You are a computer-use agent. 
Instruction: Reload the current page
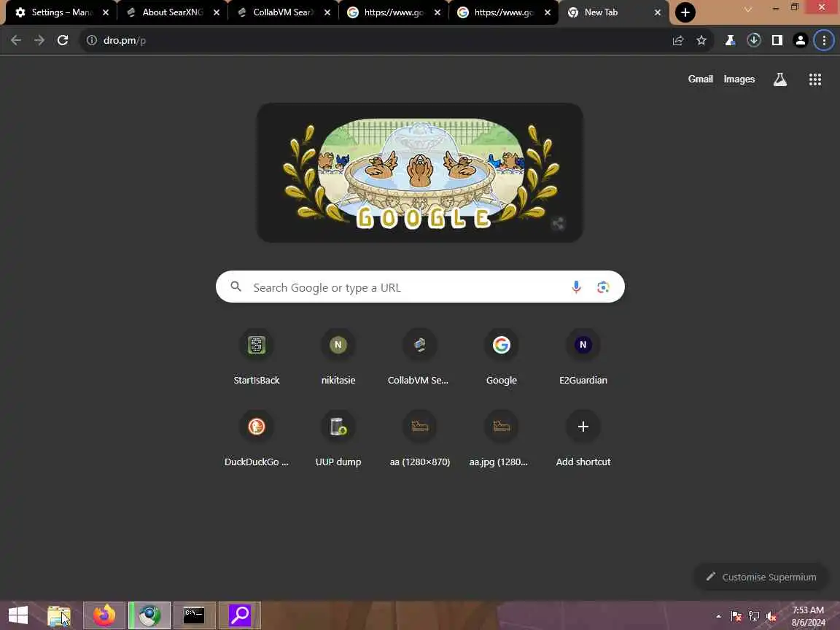[x=63, y=40]
